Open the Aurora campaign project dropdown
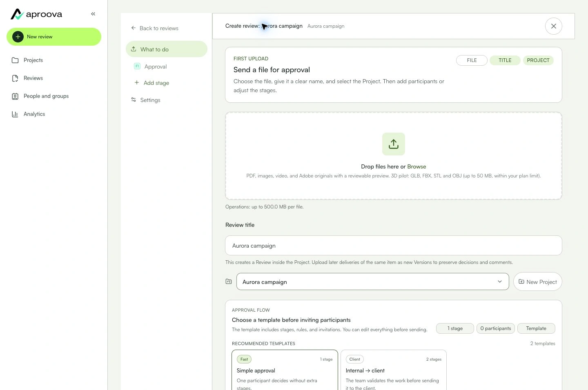Image resolution: width=588 pixels, height=390 pixels. pos(373,281)
